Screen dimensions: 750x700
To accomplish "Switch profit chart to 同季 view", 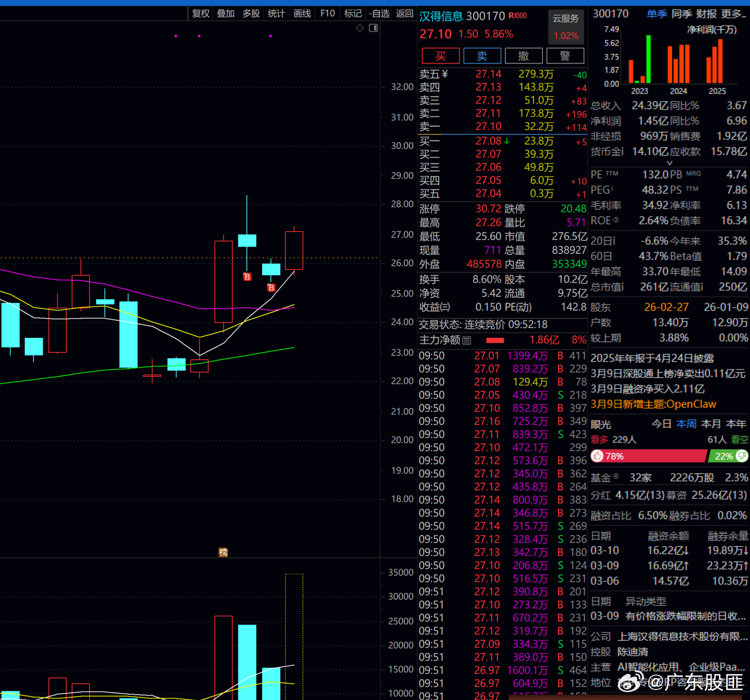I will point(681,14).
